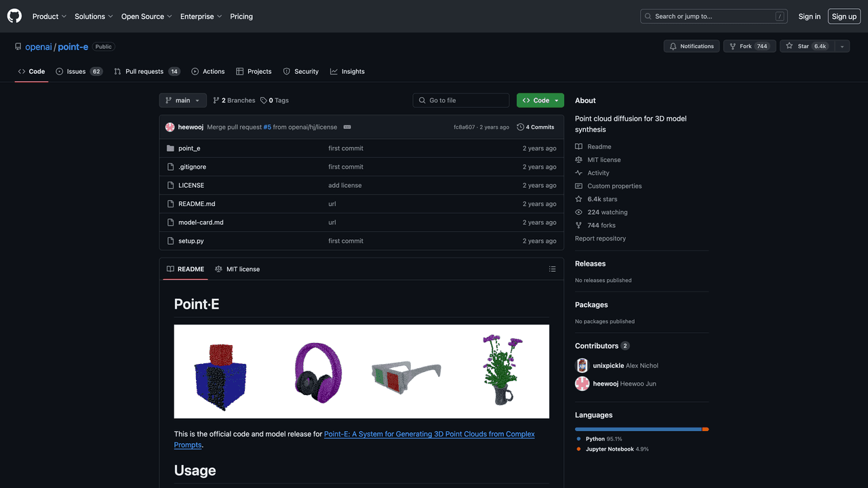Expand the Open Source menu

(x=146, y=16)
